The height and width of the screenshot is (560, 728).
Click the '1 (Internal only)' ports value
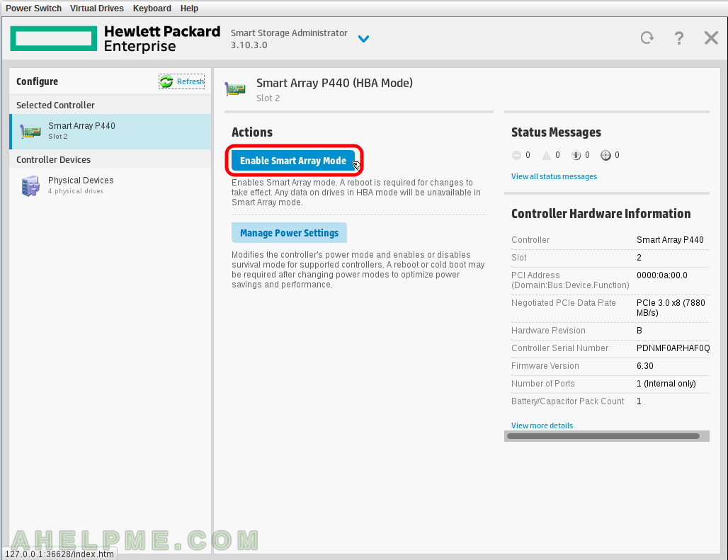pyautogui.click(x=666, y=384)
